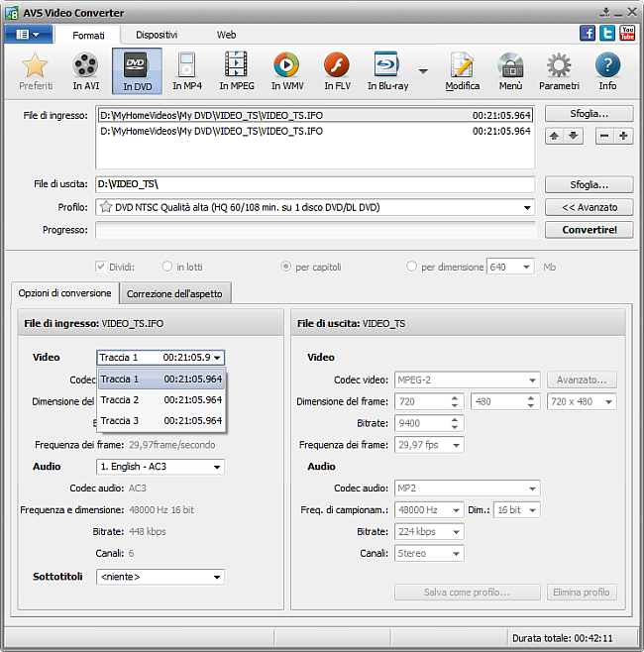Click 'Salva come profilo...' button
Screen dimensions: 644x652
click(468, 593)
